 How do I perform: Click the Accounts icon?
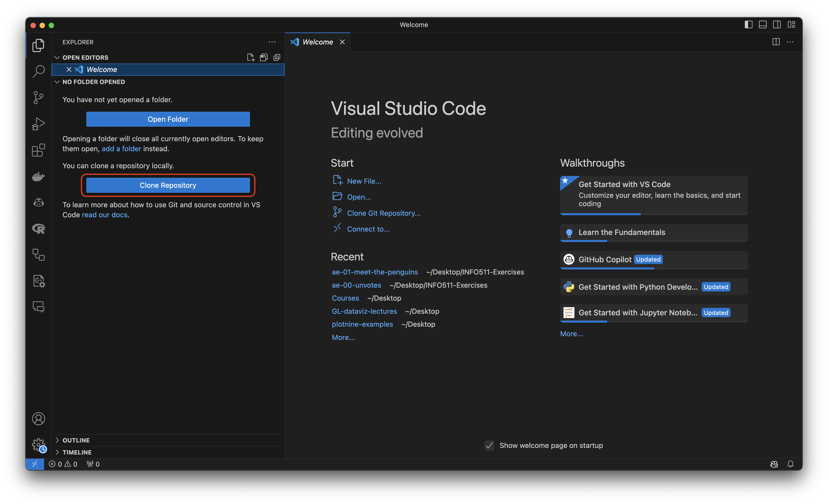click(38, 419)
